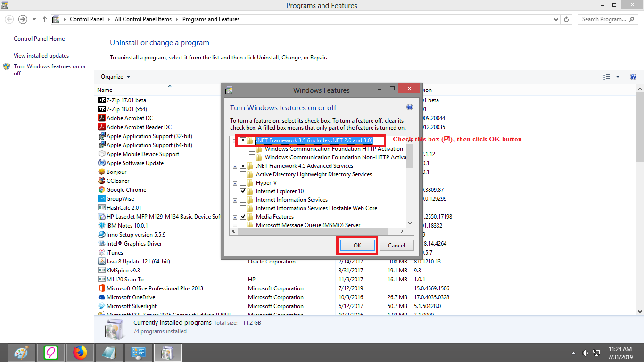Click the clock showing 11:24 AM
This screenshot has height=362, width=644.
(x=620, y=349)
